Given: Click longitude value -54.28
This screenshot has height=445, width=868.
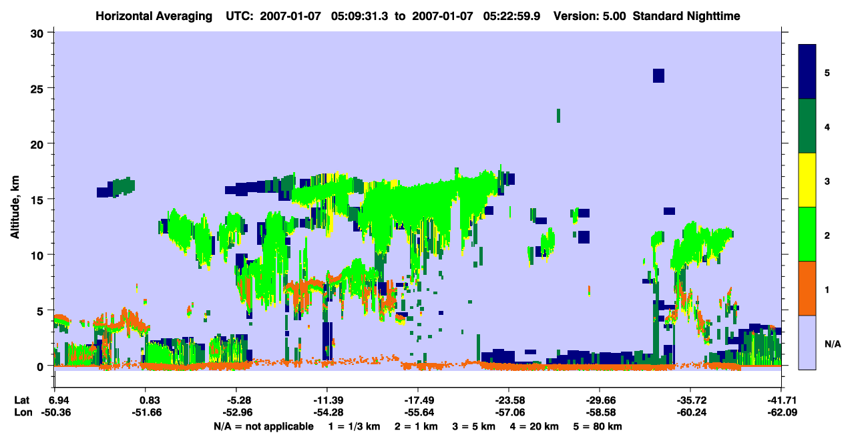Looking at the screenshot, I should point(327,412).
